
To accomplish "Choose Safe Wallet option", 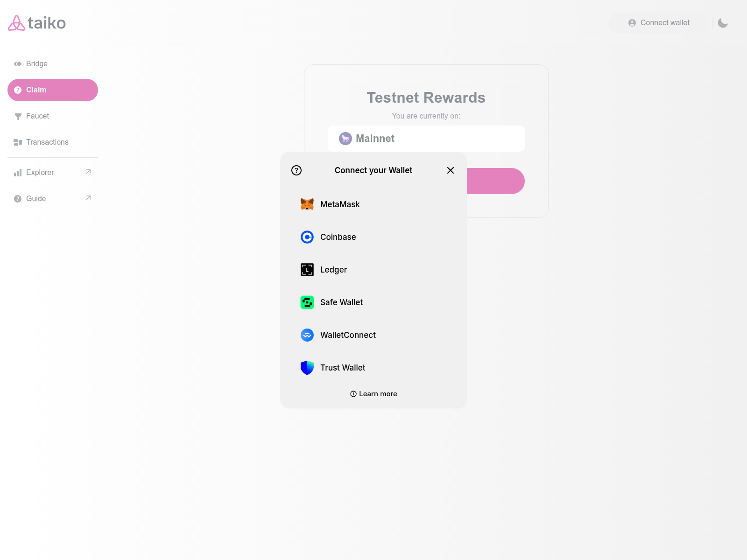I will (373, 302).
